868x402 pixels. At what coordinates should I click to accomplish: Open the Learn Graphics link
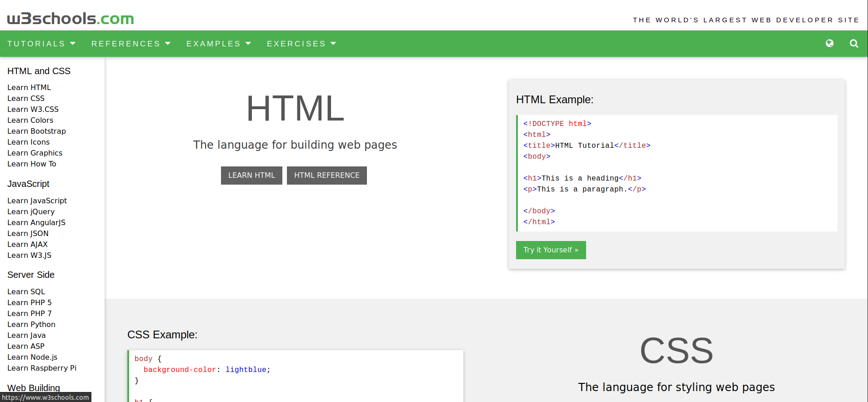point(35,153)
